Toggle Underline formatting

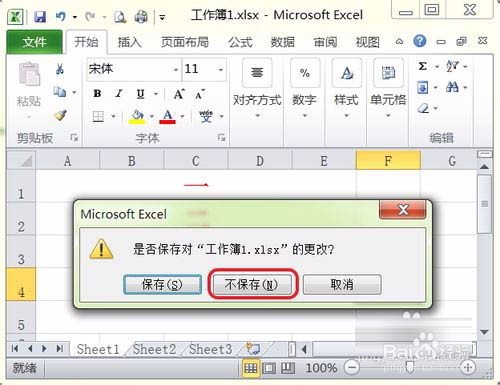click(x=140, y=94)
